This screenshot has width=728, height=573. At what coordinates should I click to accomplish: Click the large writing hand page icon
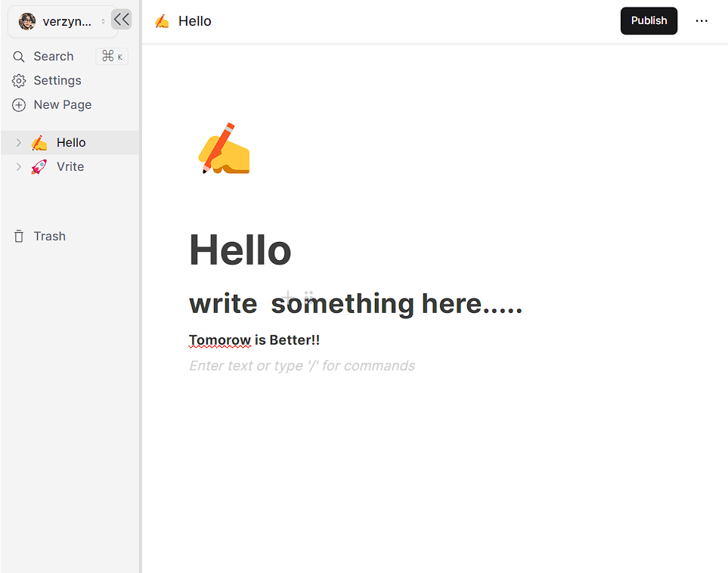coord(224,149)
